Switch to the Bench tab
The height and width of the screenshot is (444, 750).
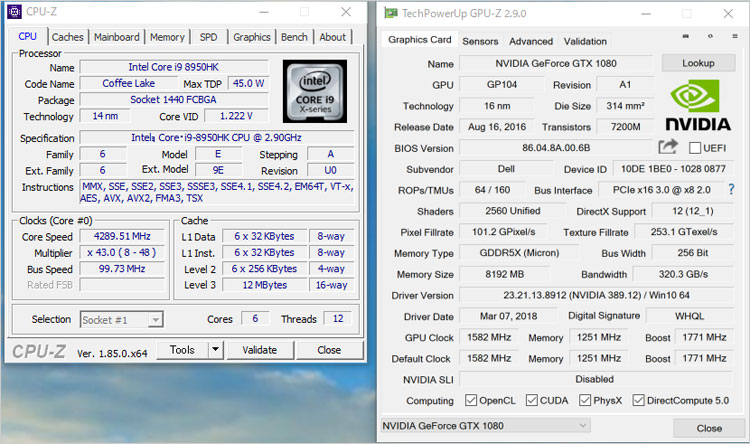(294, 37)
